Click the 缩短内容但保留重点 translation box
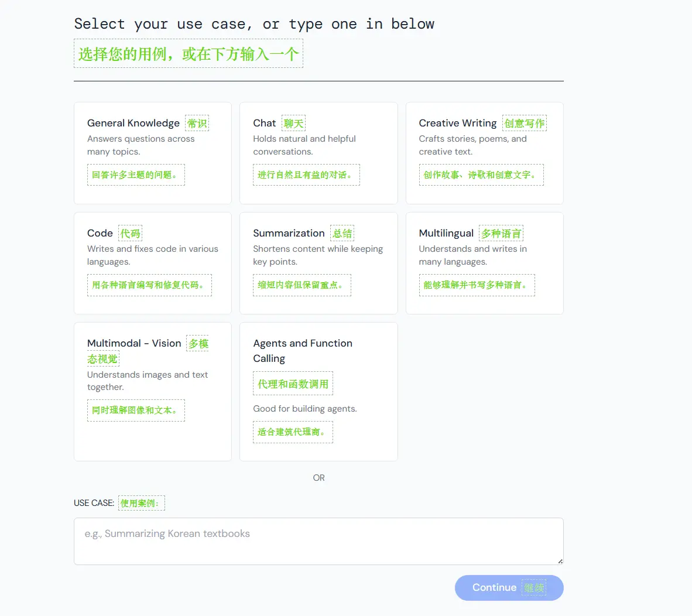Image resolution: width=692 pixels, height=616 pixels. 302,285
